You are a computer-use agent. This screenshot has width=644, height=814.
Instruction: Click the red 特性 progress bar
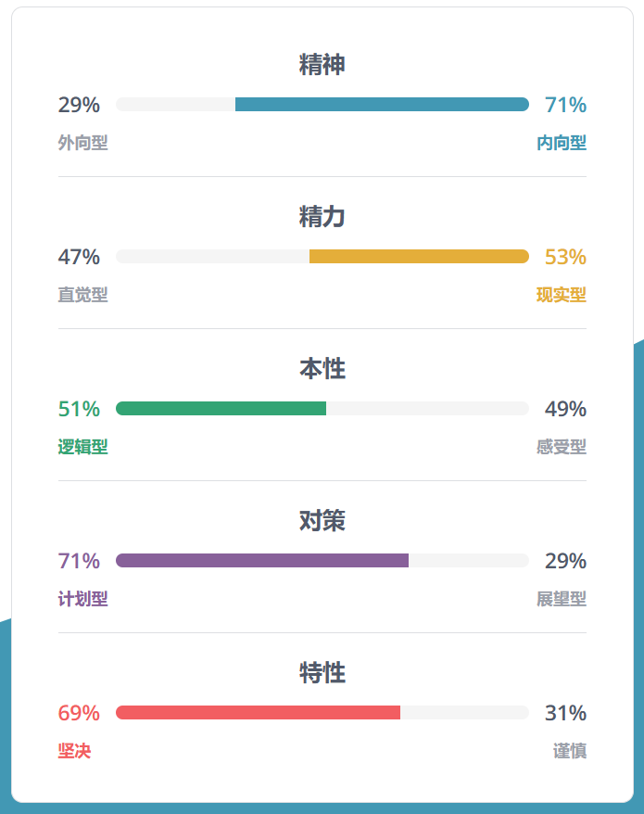(258, 713)
